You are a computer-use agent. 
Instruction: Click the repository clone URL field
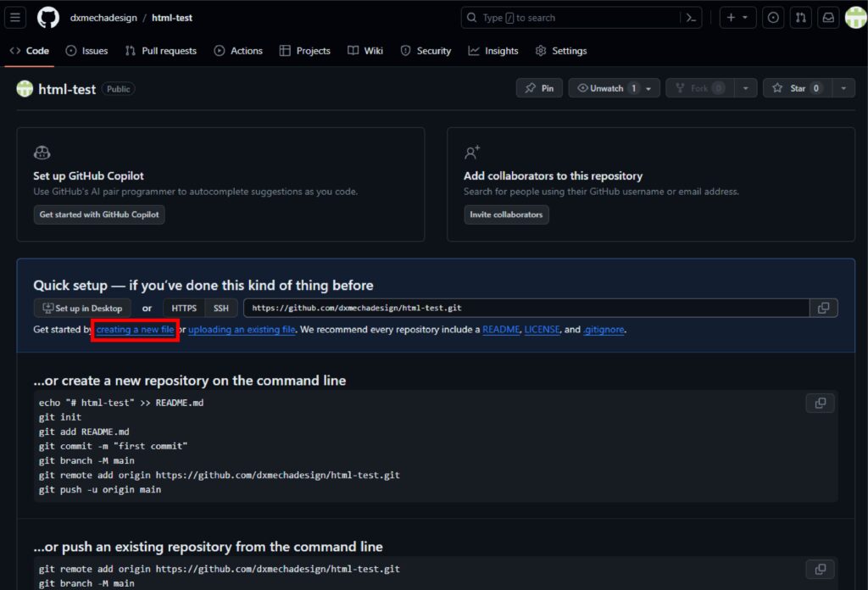(526, 308)
